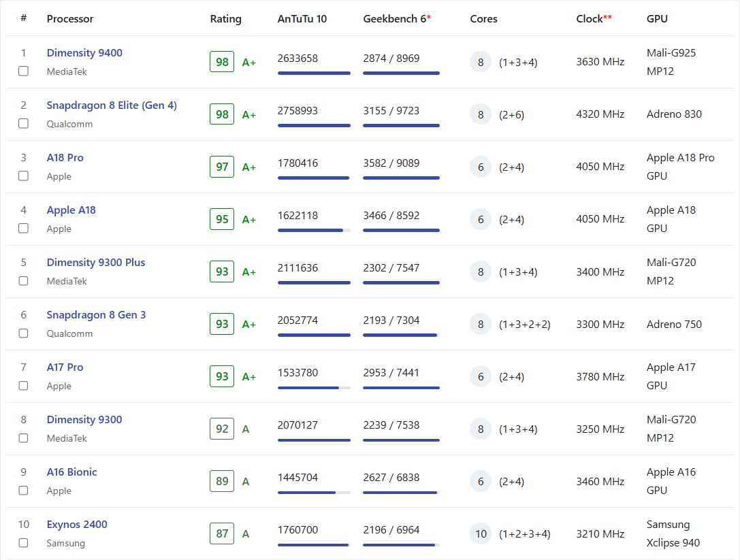View the Snapdragon 8 Gen 3 page
740x560 pixels.
pos(96,315)
